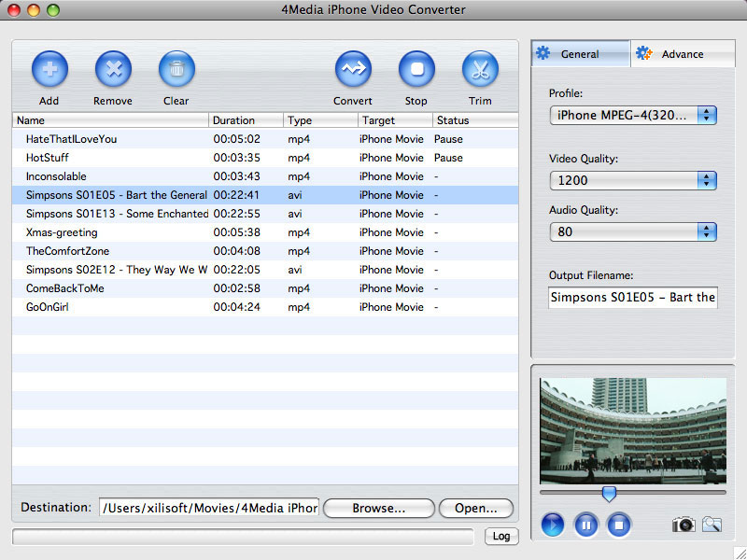Click the Output Filename field
Screen dimensions: 747x560
[633, 298]
